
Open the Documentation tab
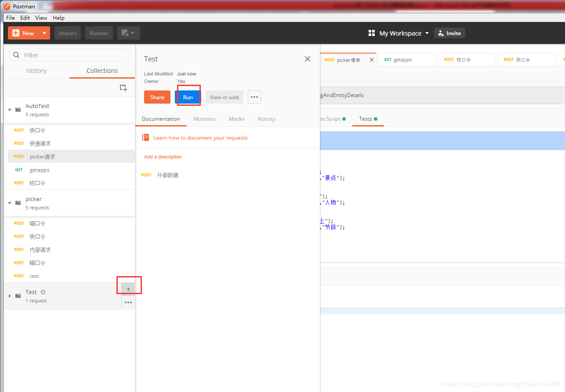point(161,119)
